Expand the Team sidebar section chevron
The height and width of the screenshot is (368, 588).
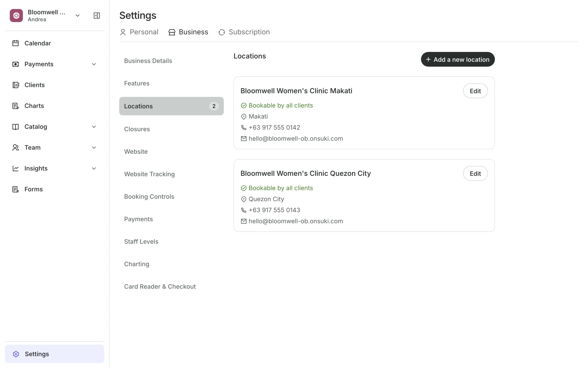(94, 147)
